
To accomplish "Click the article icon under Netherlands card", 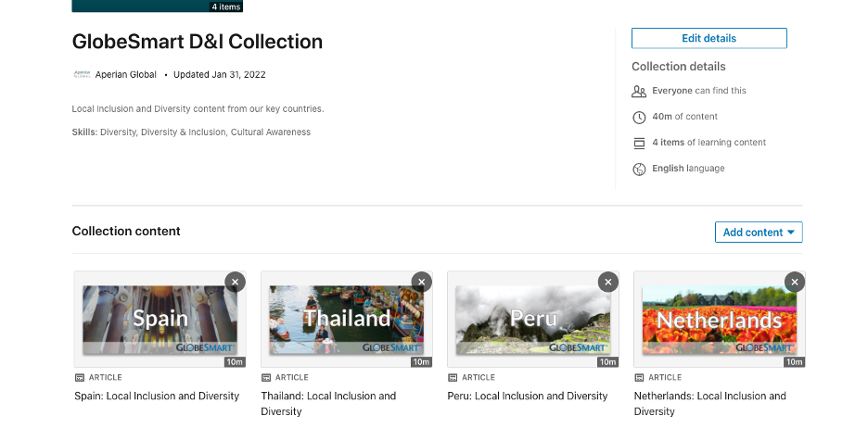I will (x=639, y=377).
